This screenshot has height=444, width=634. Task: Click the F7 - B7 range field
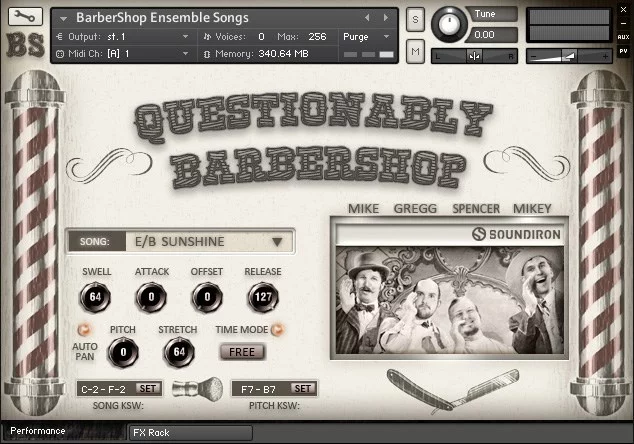pos(259,389)
